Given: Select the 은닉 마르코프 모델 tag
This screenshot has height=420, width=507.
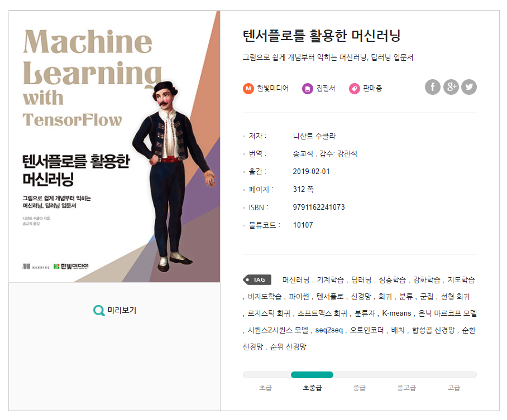Looking at the screenshot, I should (448, 313).
